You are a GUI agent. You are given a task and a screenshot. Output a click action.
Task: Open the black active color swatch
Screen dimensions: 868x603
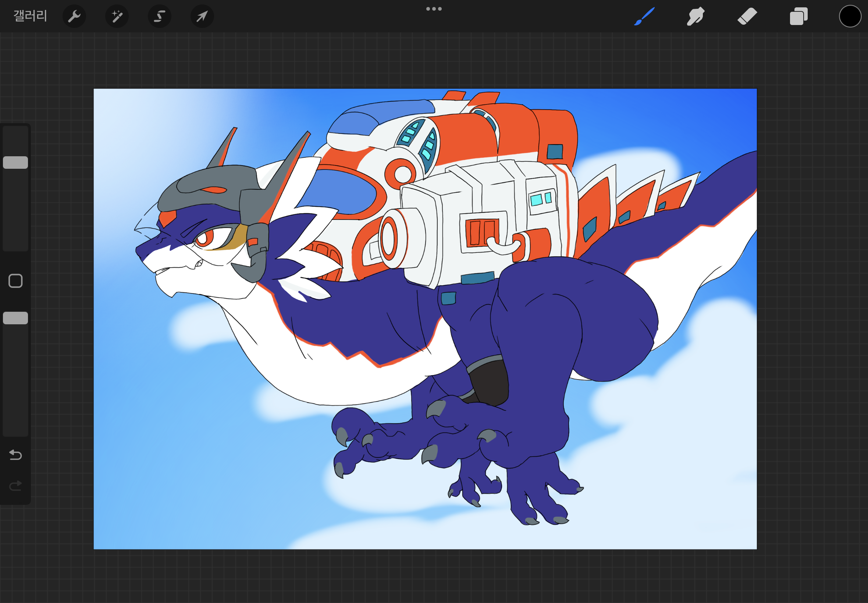850,16
